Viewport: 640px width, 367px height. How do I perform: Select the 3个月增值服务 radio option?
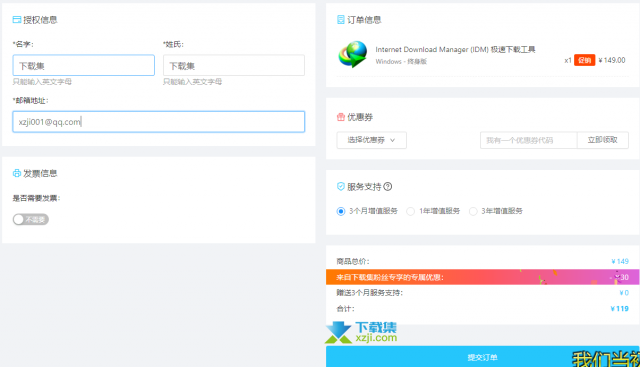pyautogui.click(x=341, y=211)
